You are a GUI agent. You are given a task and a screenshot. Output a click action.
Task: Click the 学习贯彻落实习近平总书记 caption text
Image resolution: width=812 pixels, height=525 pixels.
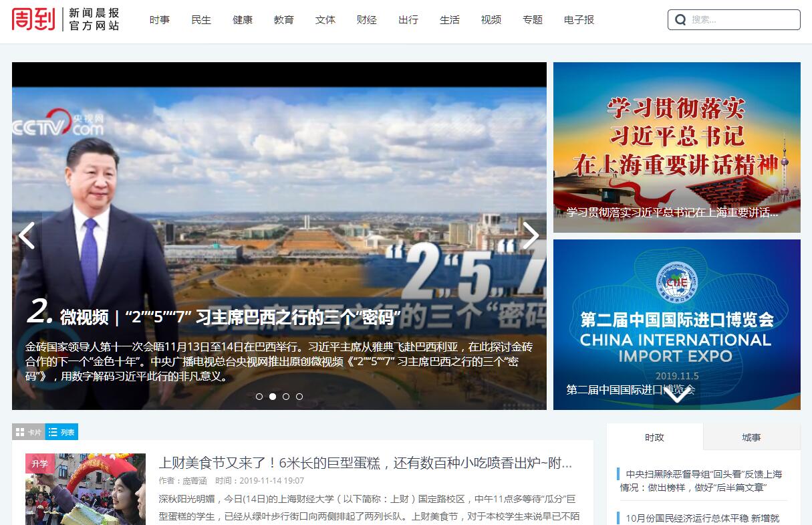673,213
